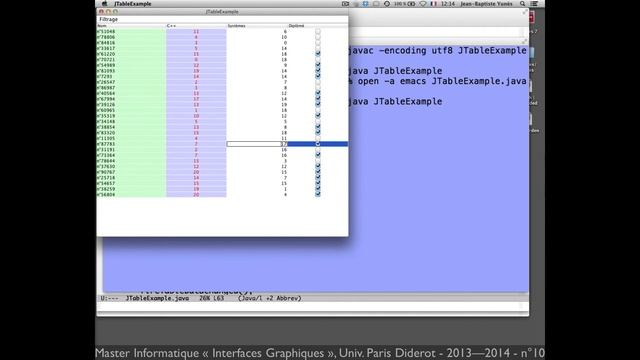The width and height of the screenshot is (640, 360).
Task: Check Diplômé box for row n°34148
Action: coord(318,122)
